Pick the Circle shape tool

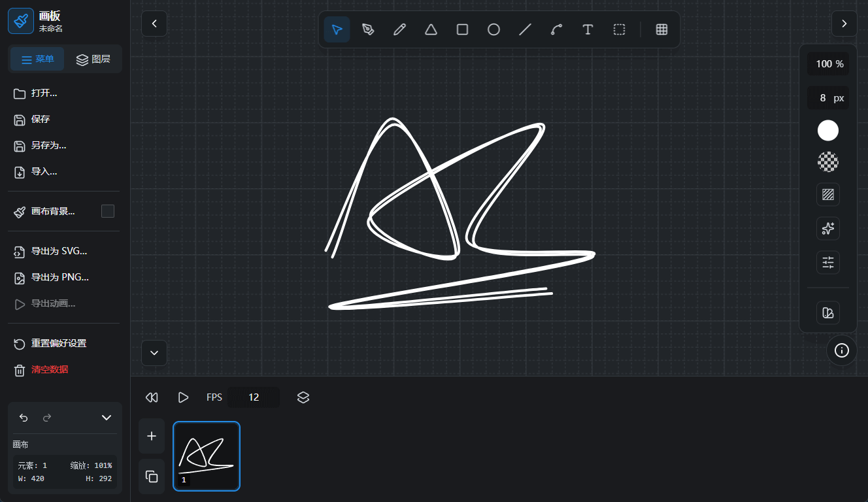click(x=493, y=29)
